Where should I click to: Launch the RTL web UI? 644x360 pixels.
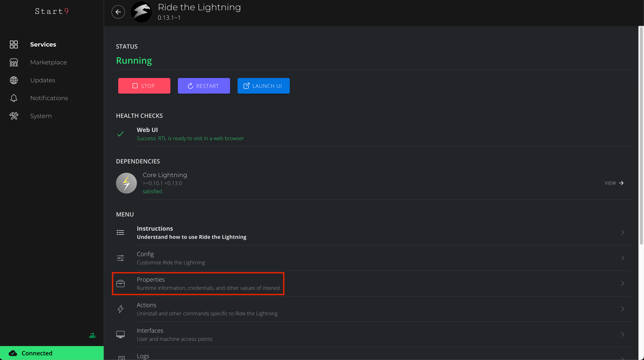pyautogui.click(x=263, y=86)
